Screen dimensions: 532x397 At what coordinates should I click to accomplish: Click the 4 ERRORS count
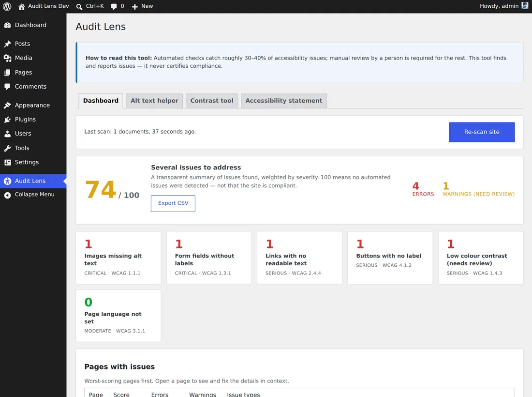(423, 189)
